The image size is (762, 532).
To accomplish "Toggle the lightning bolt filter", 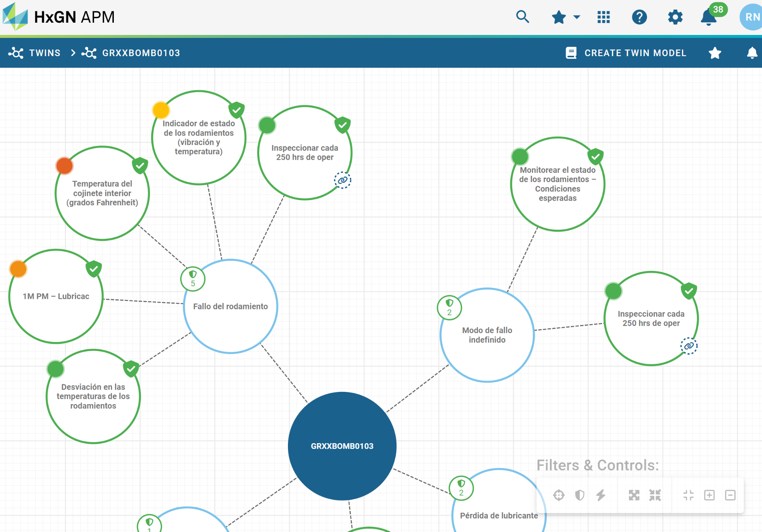I will [600, 495].
